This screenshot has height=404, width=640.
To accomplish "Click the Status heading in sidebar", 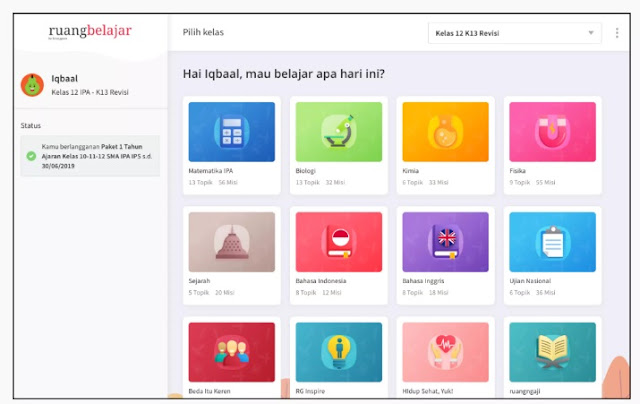I will point(31,125).
